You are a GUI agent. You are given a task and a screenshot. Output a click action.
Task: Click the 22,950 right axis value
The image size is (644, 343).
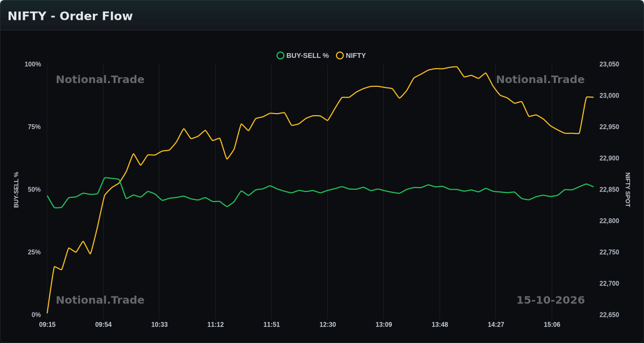pos(609,127)
